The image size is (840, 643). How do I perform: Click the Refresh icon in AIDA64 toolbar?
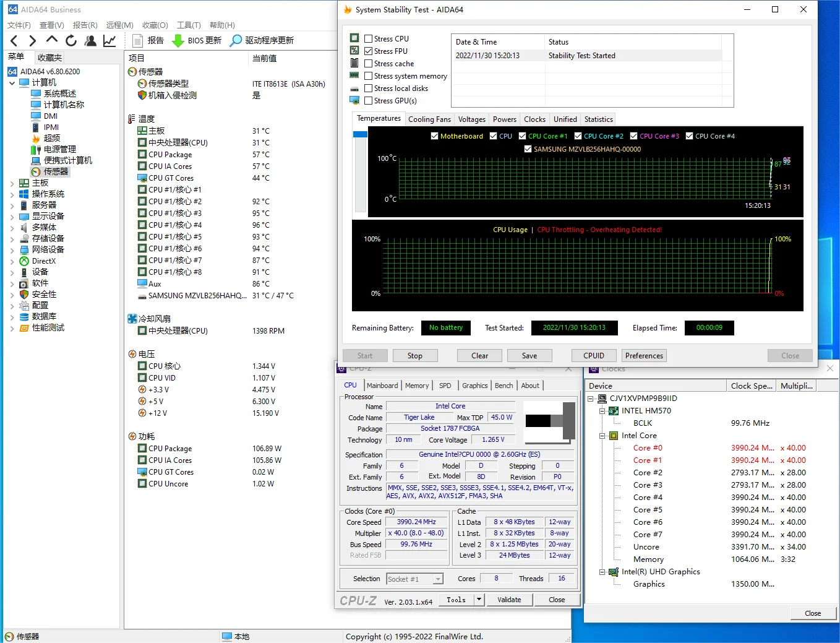tap(71, 41)
